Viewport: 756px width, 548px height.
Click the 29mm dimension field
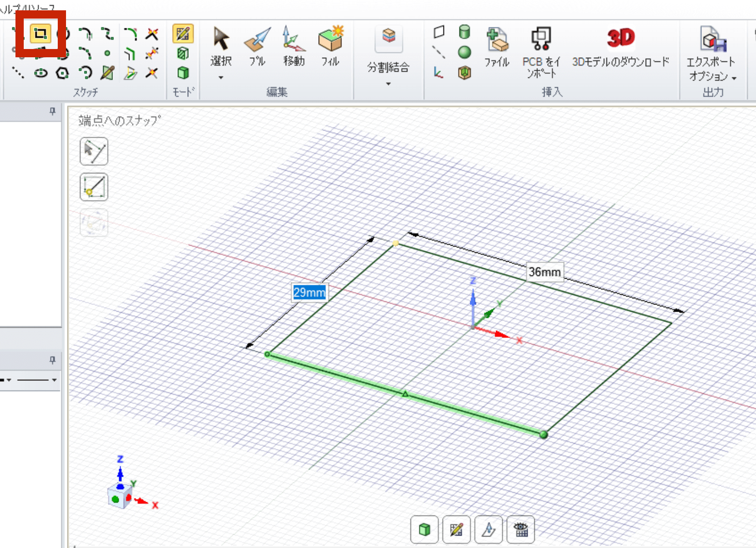309,293
